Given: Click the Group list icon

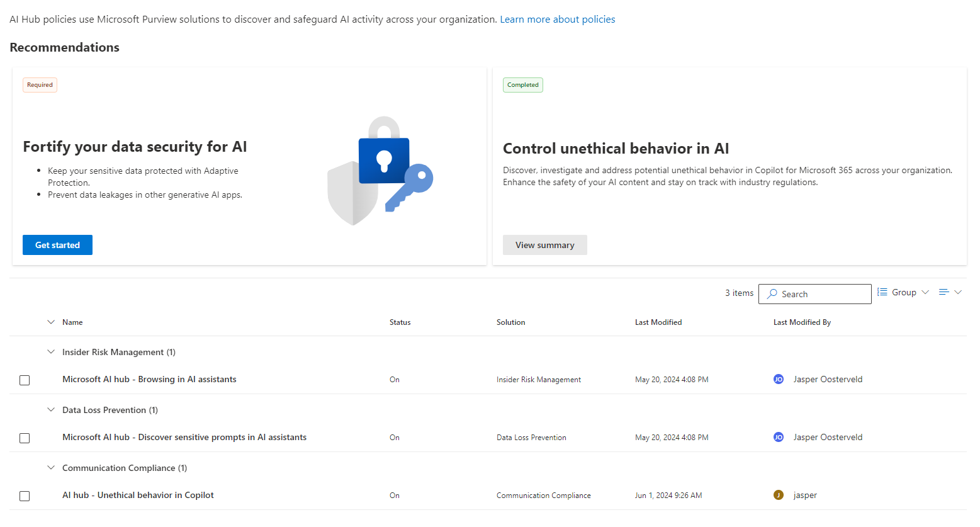Looking at the screenshot, I should [882, 292].
